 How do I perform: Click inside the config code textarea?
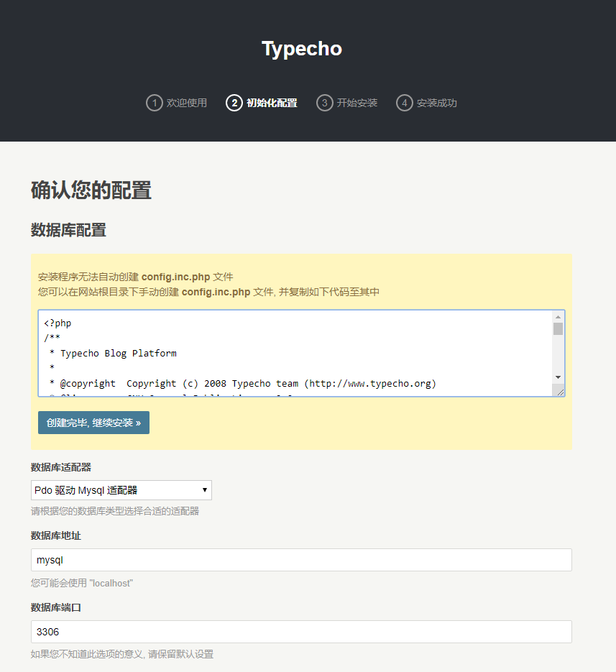point(296,353)
